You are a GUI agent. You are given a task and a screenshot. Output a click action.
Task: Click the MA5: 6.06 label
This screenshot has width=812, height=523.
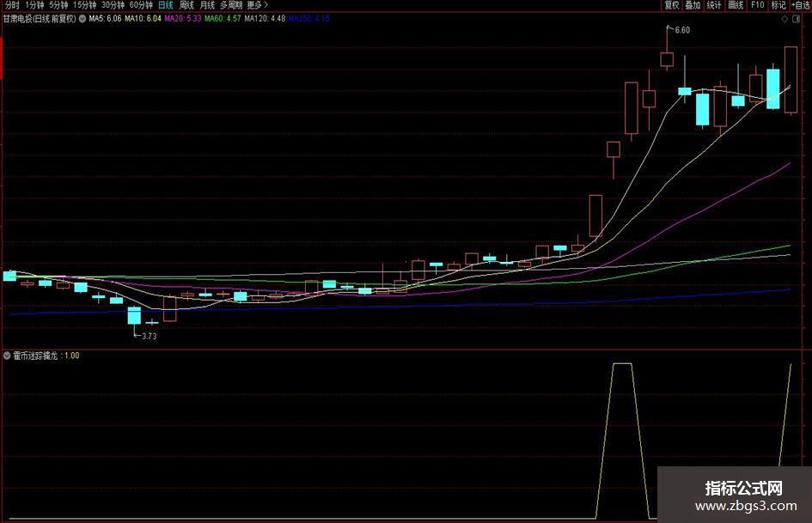[x=105, y=19]
